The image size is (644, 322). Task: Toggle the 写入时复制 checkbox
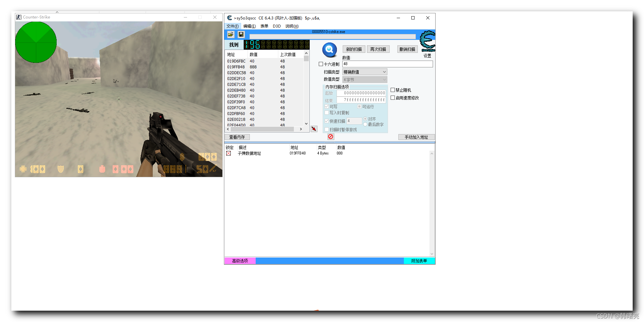[327, 113]
